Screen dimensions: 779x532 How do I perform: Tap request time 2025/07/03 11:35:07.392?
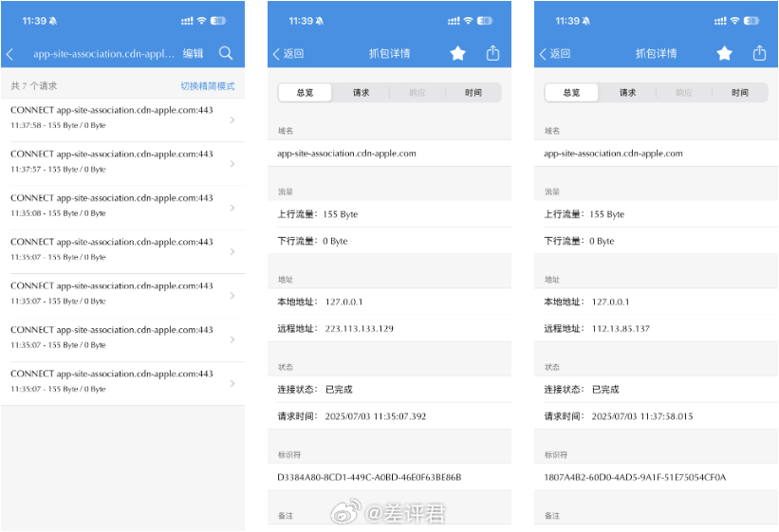pyautogui.click(x=376, y=416)
